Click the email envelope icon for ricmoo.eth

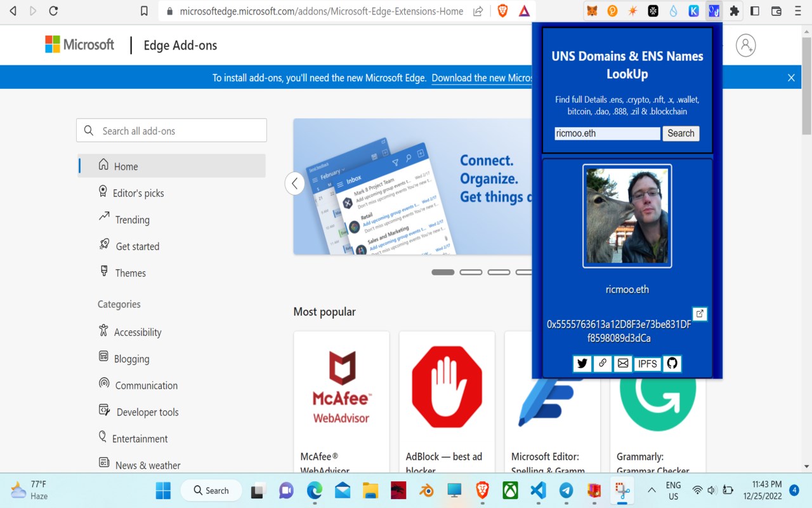tap(623, 363)
